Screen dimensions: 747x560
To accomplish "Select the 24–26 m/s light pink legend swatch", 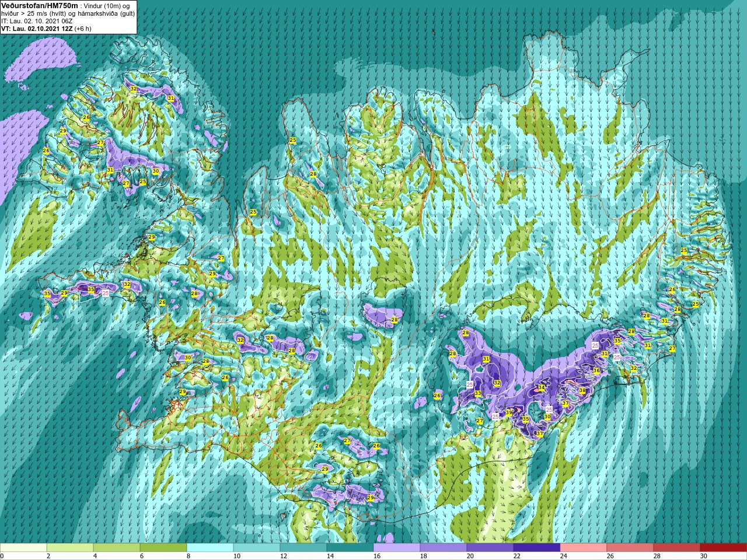I will 584,548.
